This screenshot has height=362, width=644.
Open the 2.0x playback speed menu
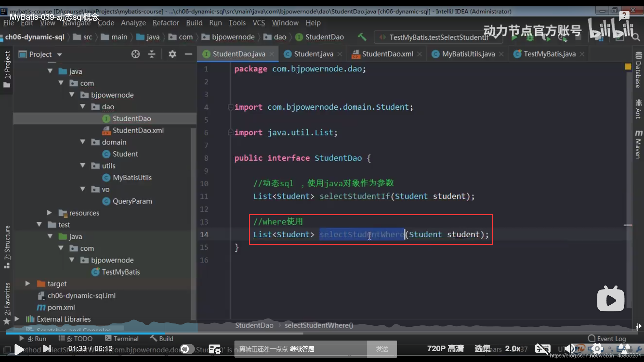tap(513, 349)
